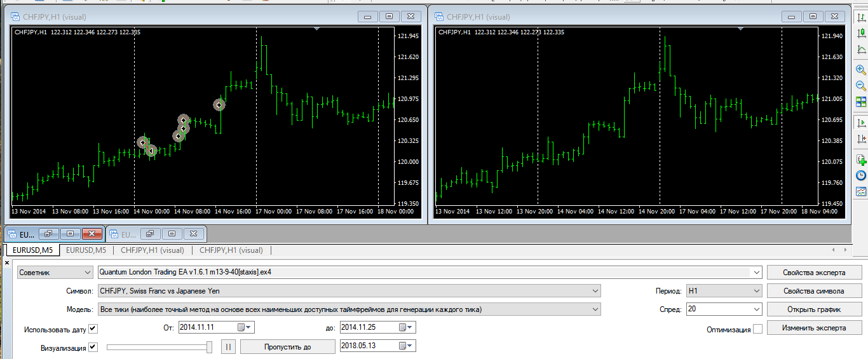
Task: Switch to candlestick chart display icon
Action: coord(861,34)
